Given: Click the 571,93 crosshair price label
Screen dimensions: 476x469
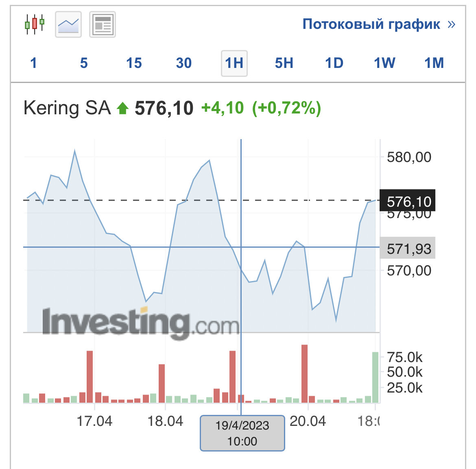Looking at the screenshot, I should tap(407, 248).
